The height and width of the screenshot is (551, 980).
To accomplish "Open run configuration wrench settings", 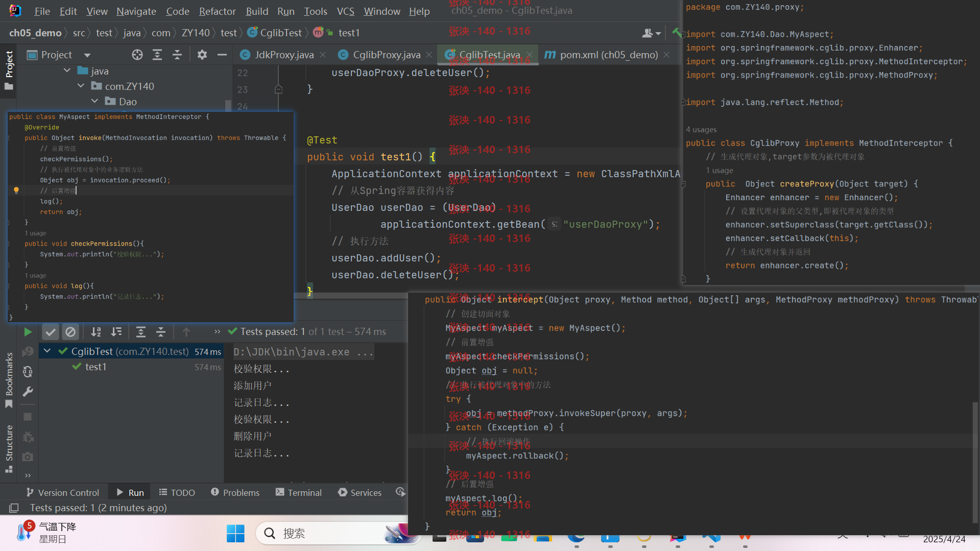I will pos(28,392).
